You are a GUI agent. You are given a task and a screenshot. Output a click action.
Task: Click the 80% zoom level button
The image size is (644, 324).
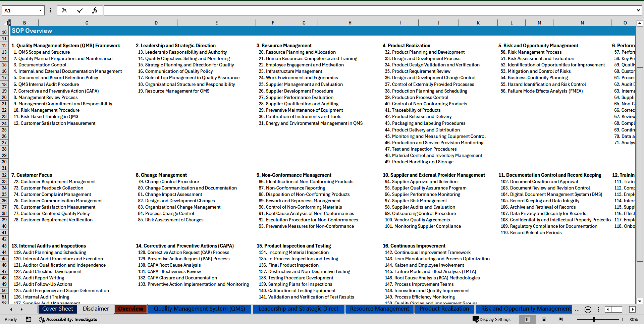pyautogui.click(x=633, y=319)
